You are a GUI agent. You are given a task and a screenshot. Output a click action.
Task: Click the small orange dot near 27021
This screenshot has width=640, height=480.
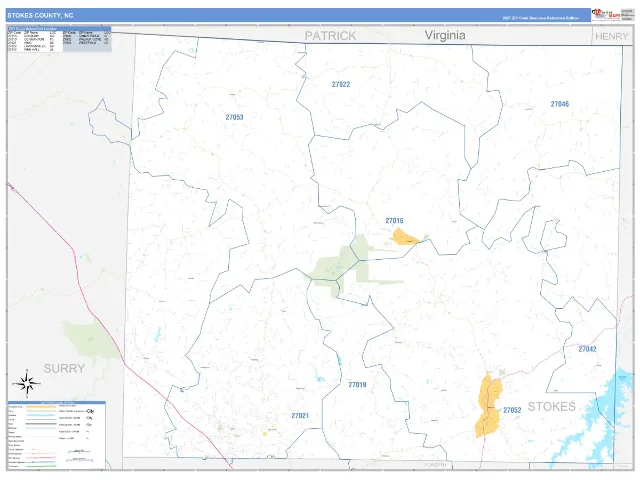point(264,434)
